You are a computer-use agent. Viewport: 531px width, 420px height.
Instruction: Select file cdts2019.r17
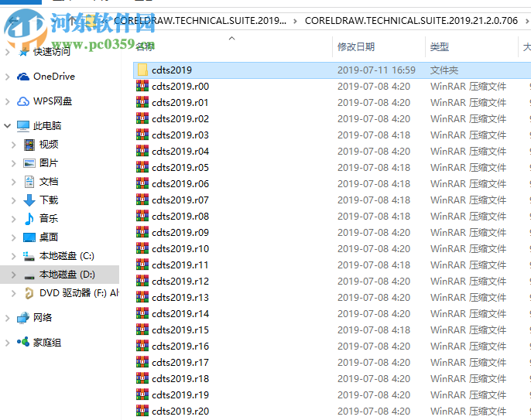click(180, 363)
